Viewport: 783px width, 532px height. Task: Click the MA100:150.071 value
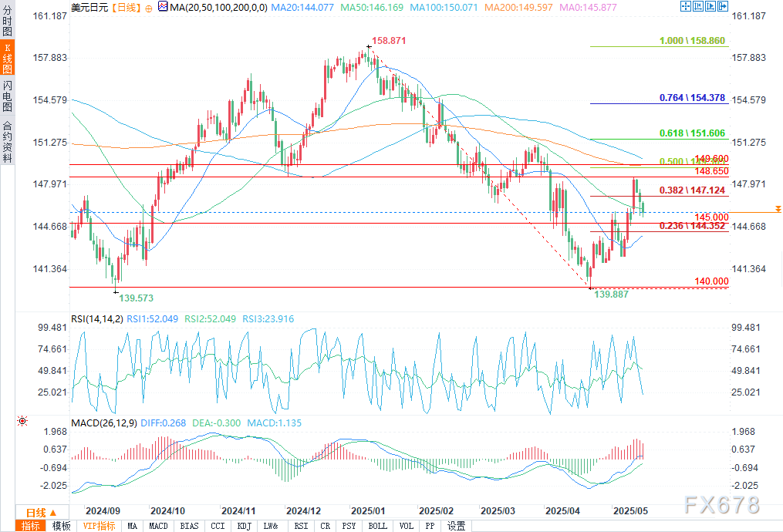pyautogui.click(x=444, y=8)
